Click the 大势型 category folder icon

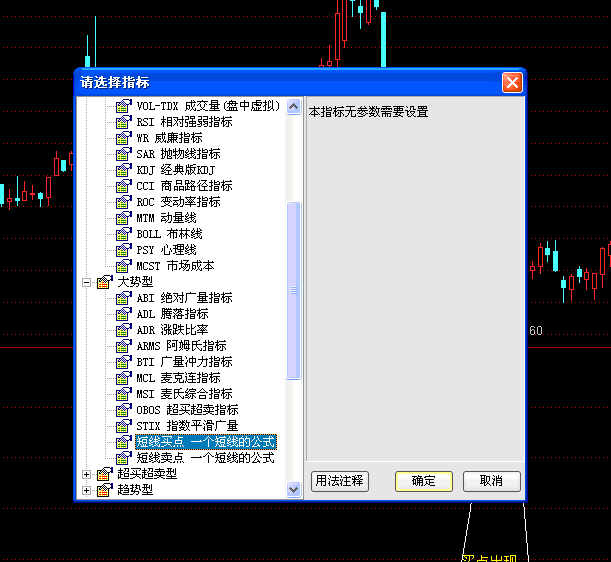104,282
